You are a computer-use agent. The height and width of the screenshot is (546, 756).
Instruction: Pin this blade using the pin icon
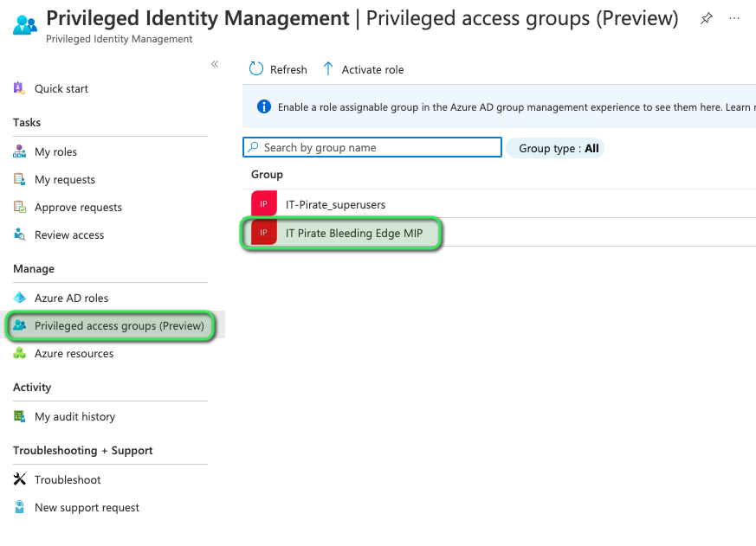[707, 19]
